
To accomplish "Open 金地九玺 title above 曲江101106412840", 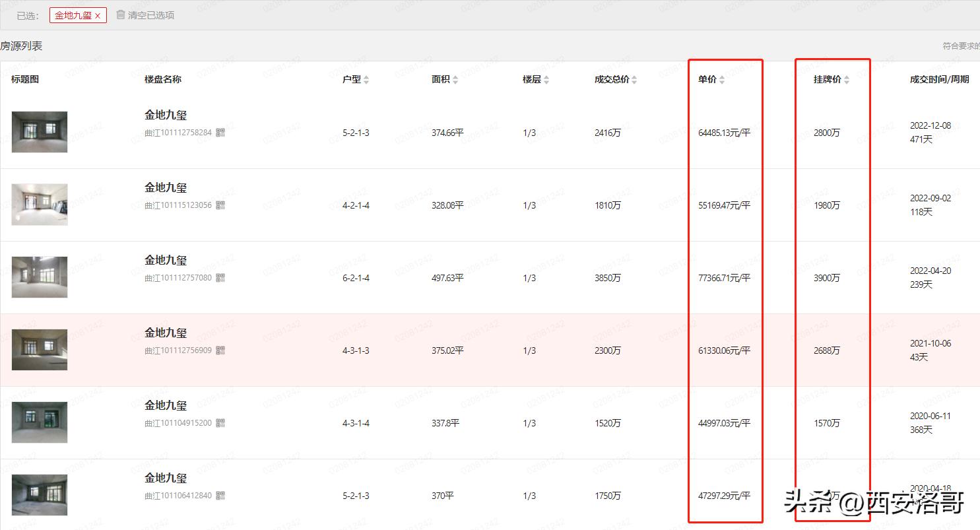I will point(166,478).
